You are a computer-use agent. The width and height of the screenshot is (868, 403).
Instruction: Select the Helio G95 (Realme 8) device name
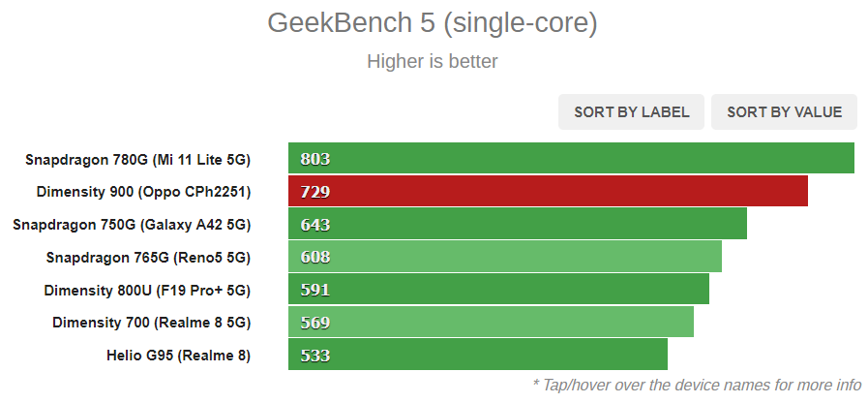point(178,356)
